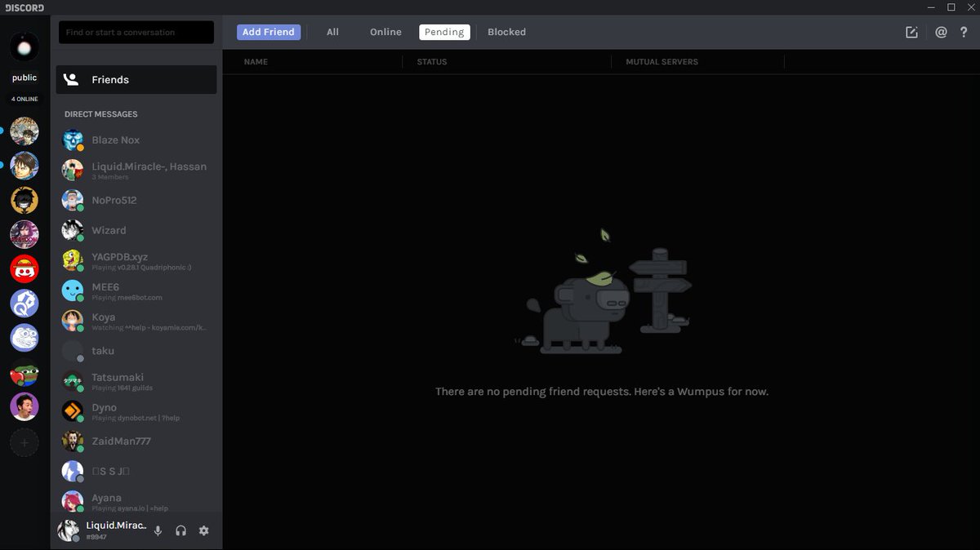980x550 pixels.
Task: Open the yellow-ring dark avatar server icon
Action: pos(24,200)
